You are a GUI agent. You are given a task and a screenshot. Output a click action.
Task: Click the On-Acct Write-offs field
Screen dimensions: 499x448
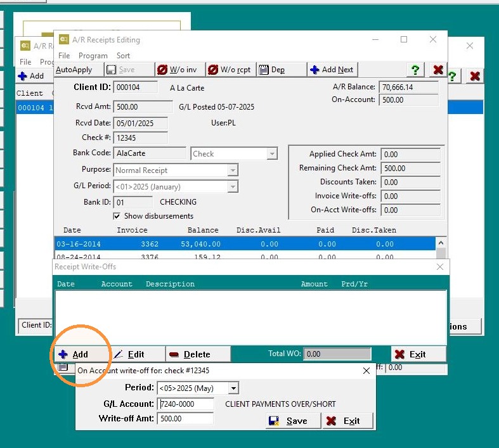pos(410,210)
